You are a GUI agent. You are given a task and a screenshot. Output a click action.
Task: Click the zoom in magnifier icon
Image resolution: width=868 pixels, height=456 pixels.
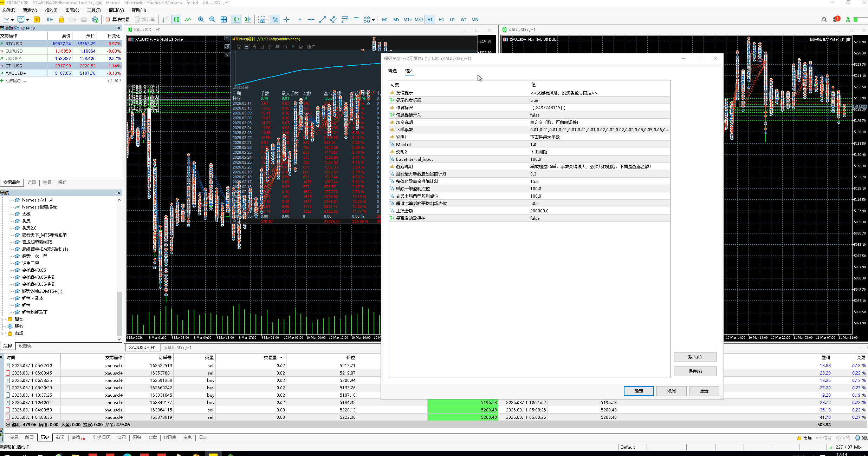pyautogui.click(x=201, y=20)
